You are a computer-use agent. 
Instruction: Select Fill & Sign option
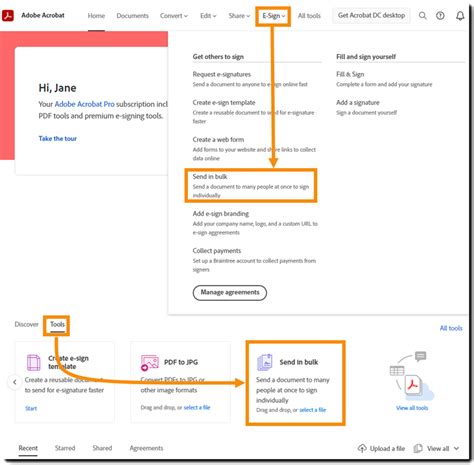[350, 74]
